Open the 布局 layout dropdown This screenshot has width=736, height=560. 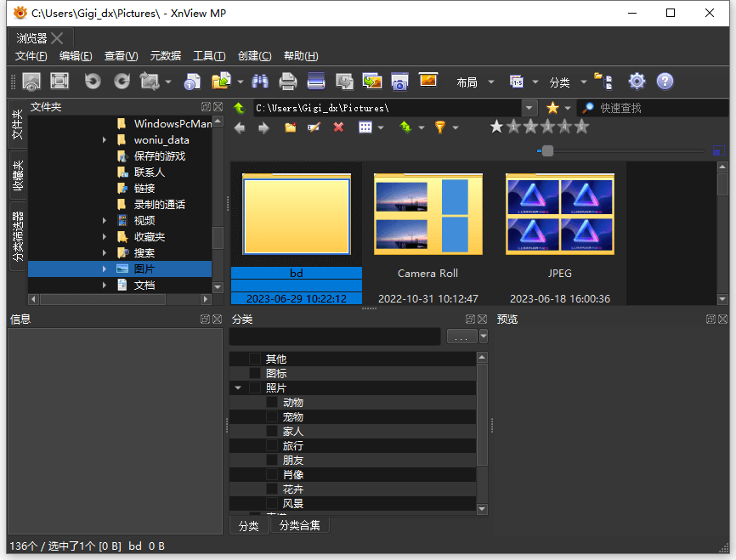pyautogui.click(x=475, y=82)
